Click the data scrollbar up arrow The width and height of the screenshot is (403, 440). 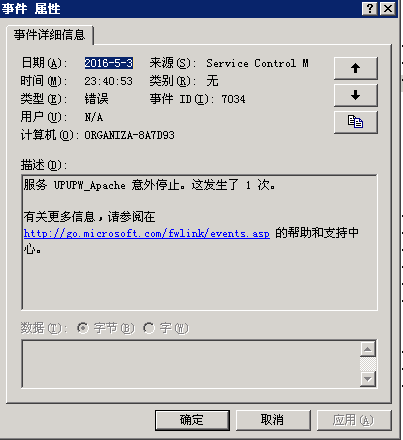pyautogui.click(x=368, y=349)
